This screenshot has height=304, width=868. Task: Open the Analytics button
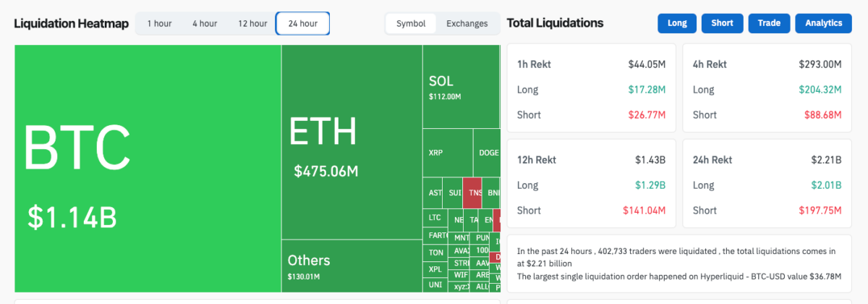823,23
